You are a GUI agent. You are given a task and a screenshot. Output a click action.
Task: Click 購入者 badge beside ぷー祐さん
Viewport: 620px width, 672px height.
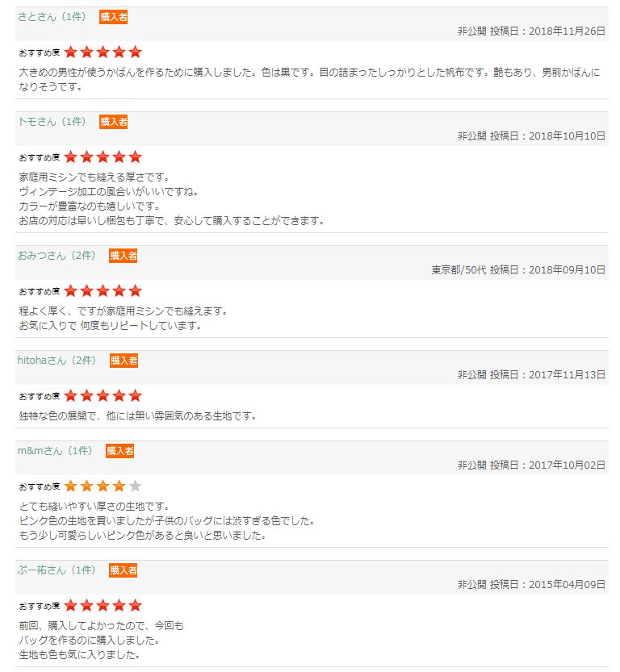click(123, 570)
